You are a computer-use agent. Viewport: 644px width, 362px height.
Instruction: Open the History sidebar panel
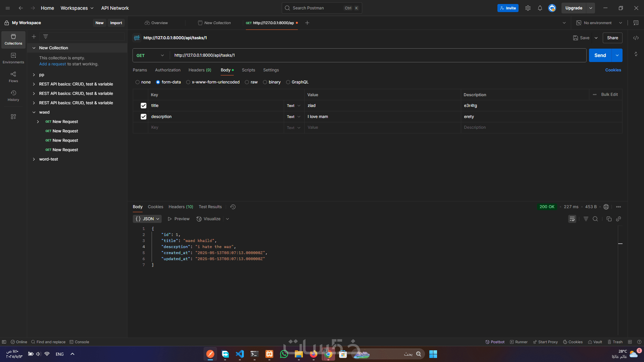13,96
